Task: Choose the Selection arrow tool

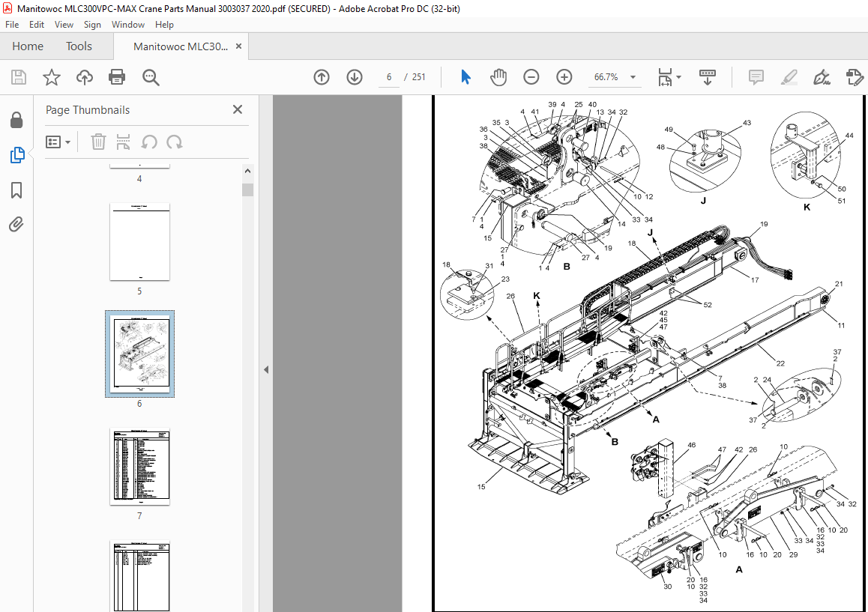Action: coord(465,77)
